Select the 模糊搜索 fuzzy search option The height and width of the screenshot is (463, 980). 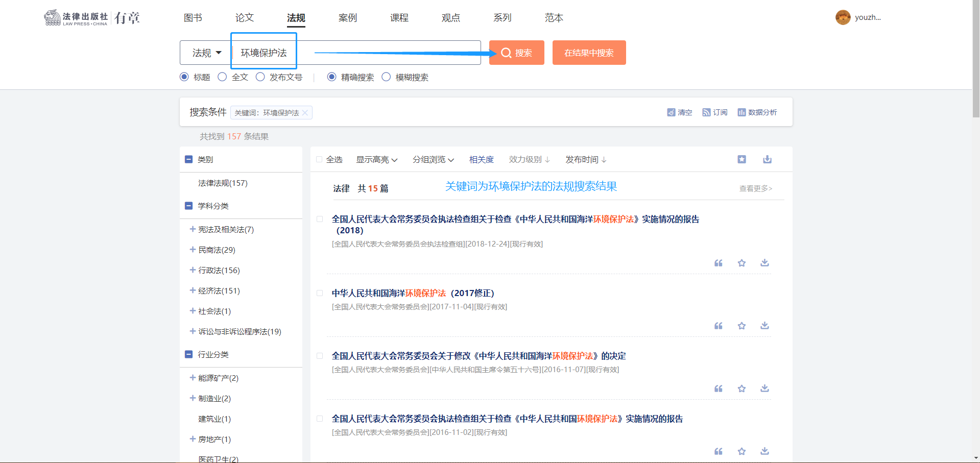(x=386, y=77)
